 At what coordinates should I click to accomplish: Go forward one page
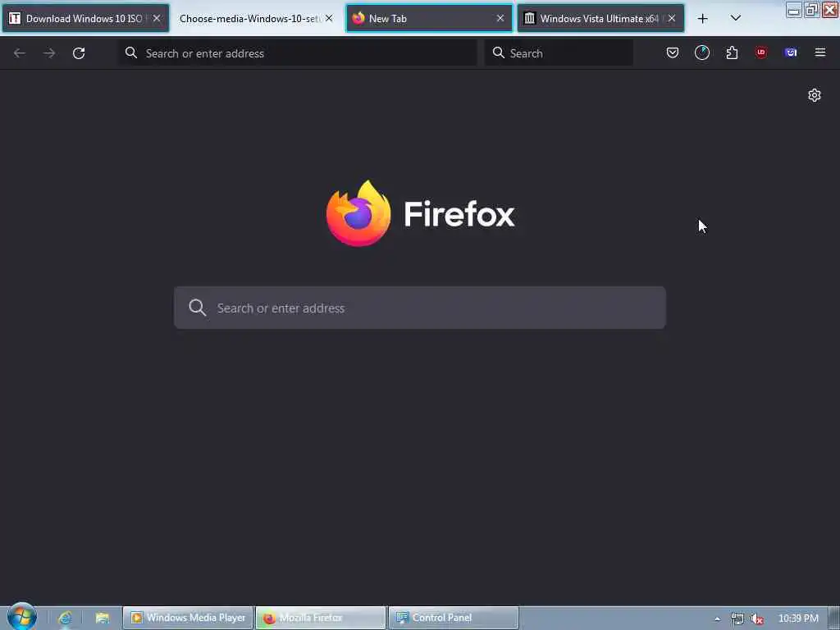tap(49, 53)
